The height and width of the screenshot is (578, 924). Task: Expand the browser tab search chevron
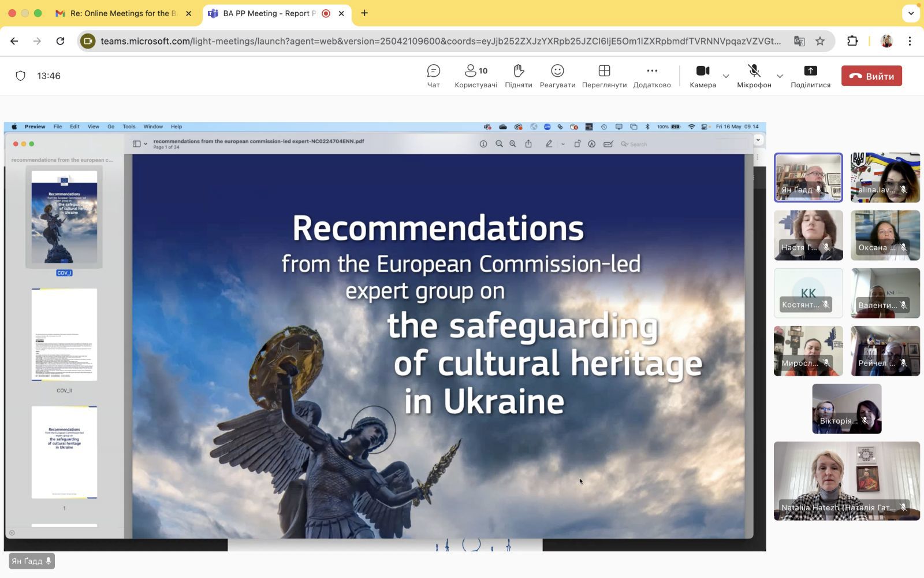click(911, 13)
